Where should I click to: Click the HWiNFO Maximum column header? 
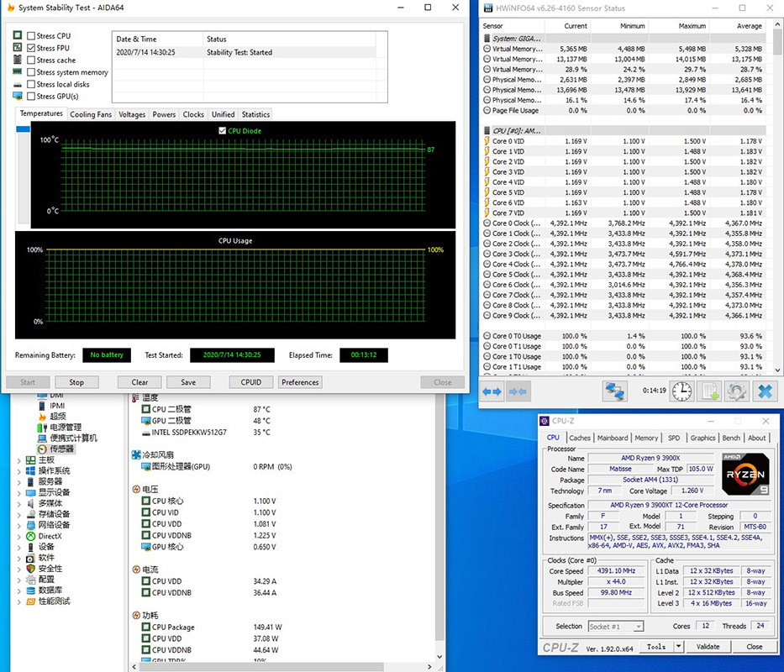pos(680,26)
